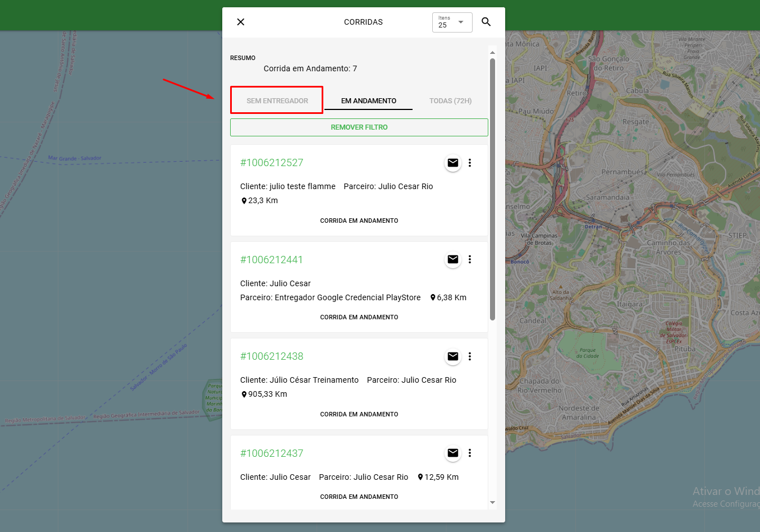Open more options for ride #1006212527

point(470,163)
